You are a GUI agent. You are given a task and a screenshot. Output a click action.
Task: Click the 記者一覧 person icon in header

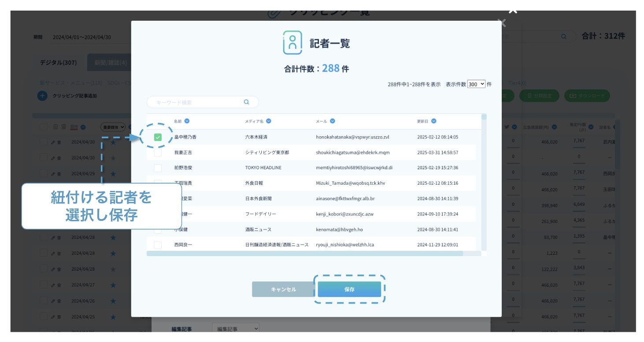pos(292,43)
